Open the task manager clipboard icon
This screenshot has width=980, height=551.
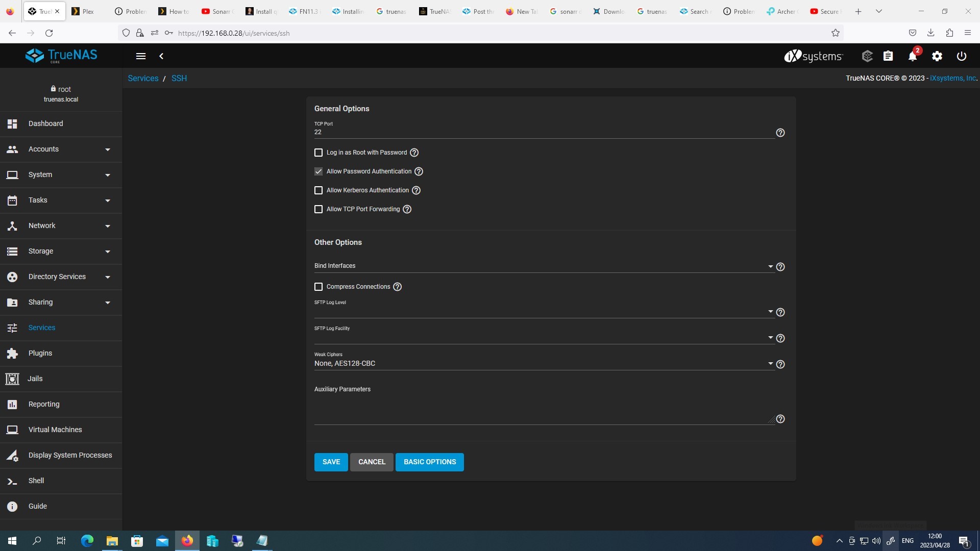(888, 56)
